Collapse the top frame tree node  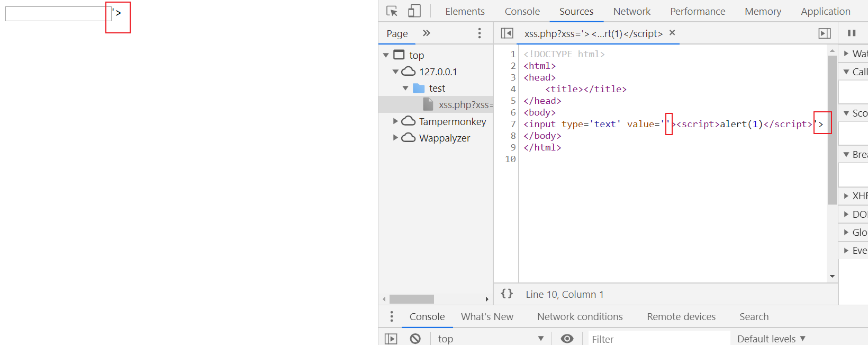[x=386, y=55]
